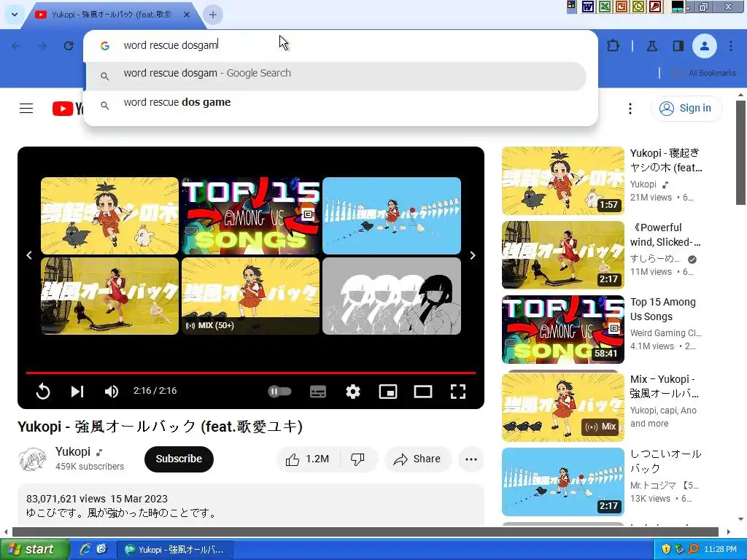Mute the video volume
The height and width of the screenshot is (560, 747).
click(112, 392)
